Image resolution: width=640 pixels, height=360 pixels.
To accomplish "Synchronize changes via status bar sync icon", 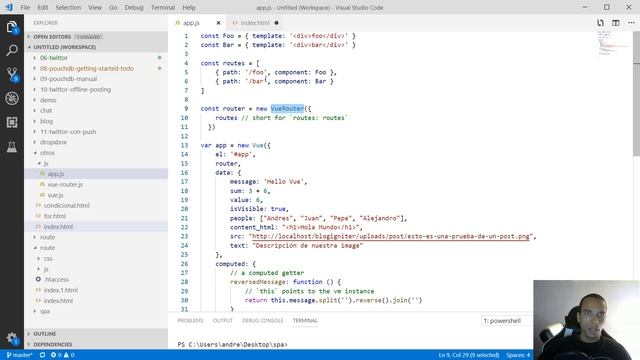I will coord(42,355).
